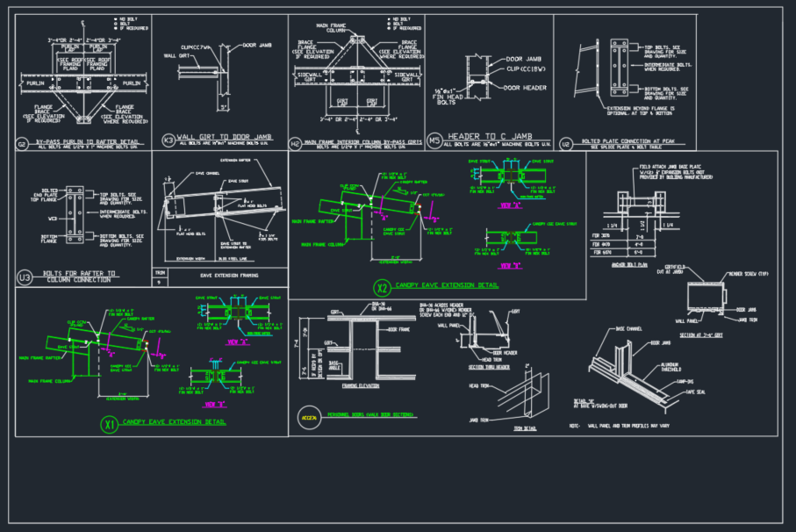
Task: Click the K3 detail tag circle
Action: click(x=168, y=140)
